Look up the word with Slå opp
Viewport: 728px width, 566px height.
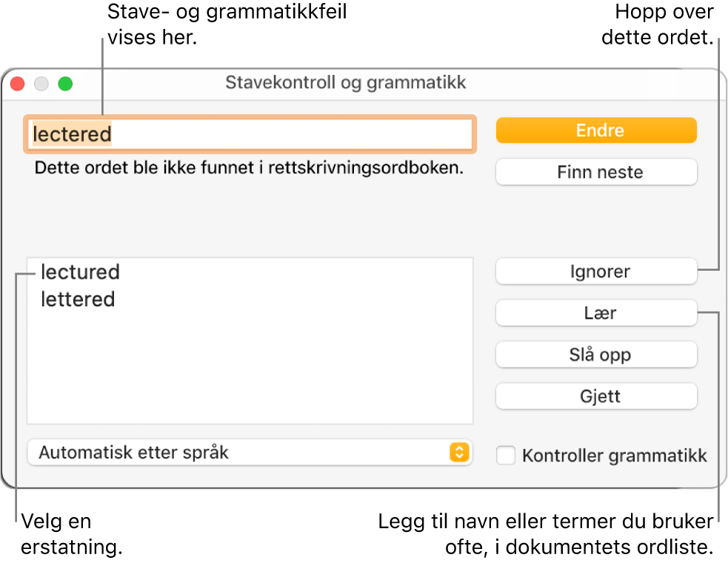[x=596, y=355]
